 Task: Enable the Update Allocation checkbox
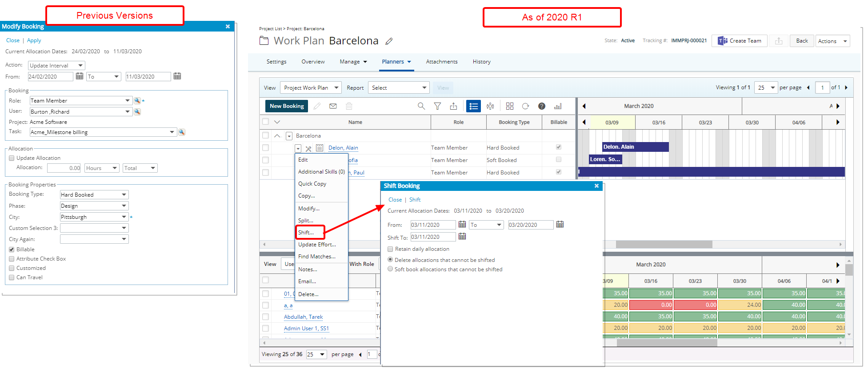point(12,158)
